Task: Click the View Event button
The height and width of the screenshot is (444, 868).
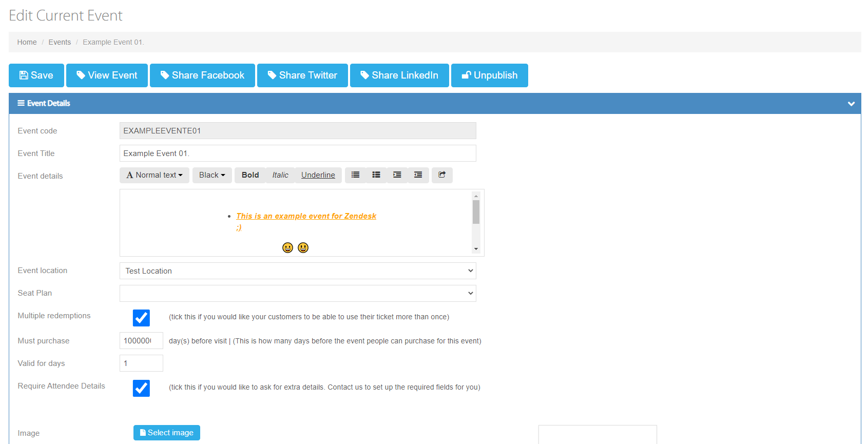Action: coord(107,75)
